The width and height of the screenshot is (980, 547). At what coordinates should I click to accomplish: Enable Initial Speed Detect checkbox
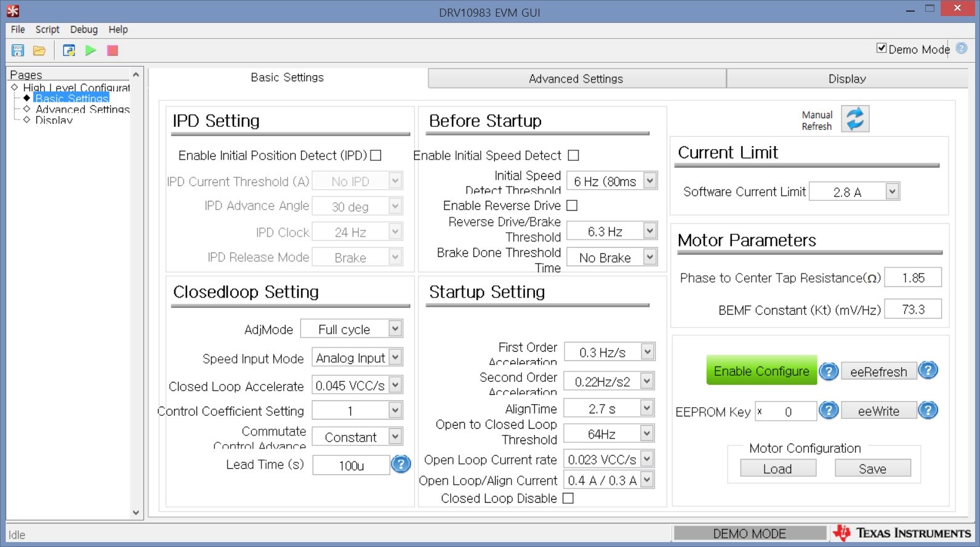(x=573, y=155)
